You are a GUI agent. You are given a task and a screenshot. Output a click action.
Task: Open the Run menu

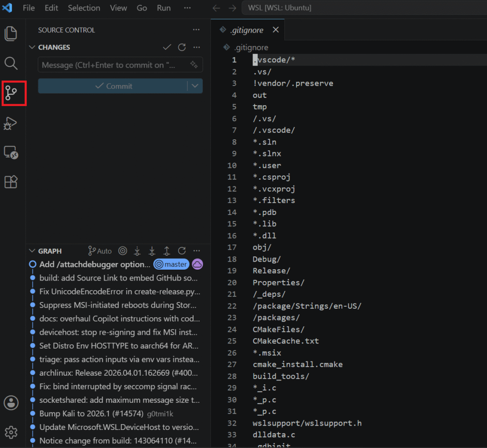(x=164, y=8)
